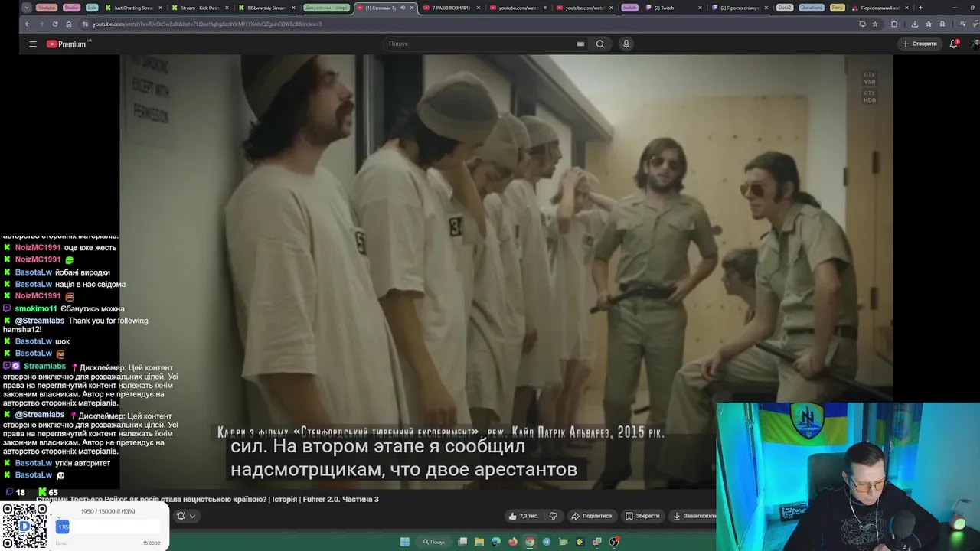The width and height of the screenshot is (980, 551).
Task: Close the Just Chatting Stream tab
Action: tap(160, 8)
